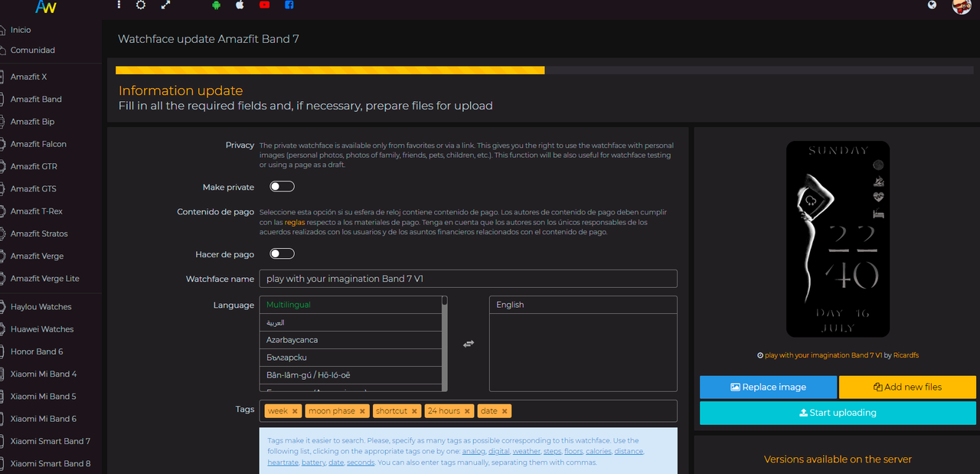
Task: Open watchface title link under preview
Action: pyautogui.click(x=824, y=355)
